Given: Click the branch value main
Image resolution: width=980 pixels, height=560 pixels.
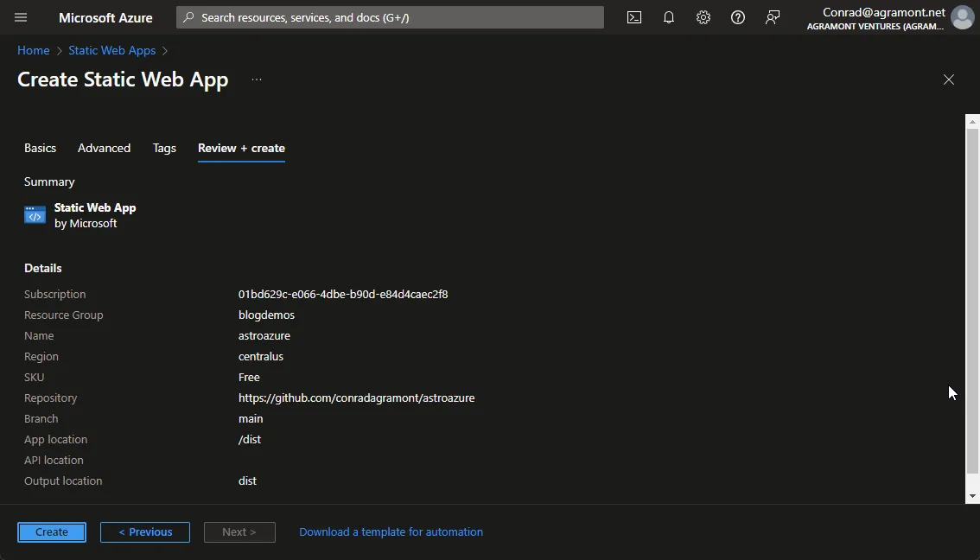Looking at the screenshot, I should [x=251, y=419].
